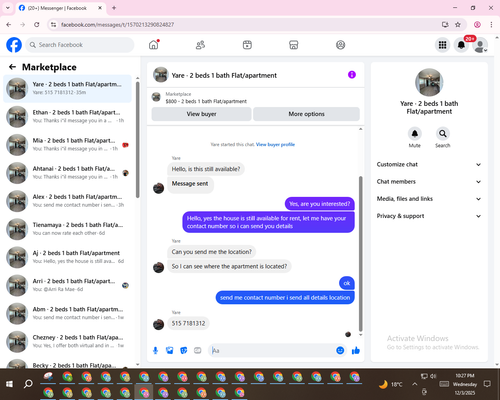Open a new browser tab with plus
The height and width of the screenshot is (400, 500).
(114, 8)
